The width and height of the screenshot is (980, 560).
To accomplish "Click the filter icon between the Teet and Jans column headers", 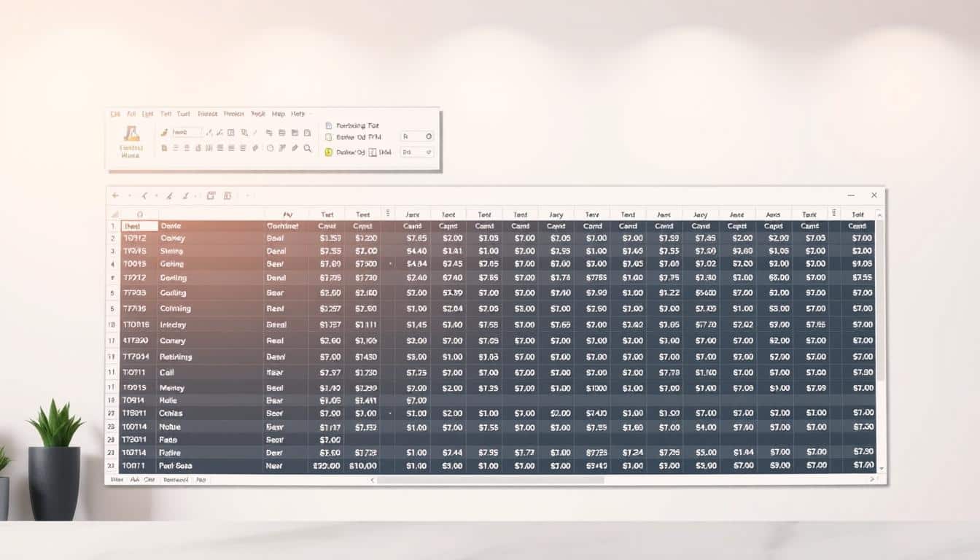I will click(388, 214).
